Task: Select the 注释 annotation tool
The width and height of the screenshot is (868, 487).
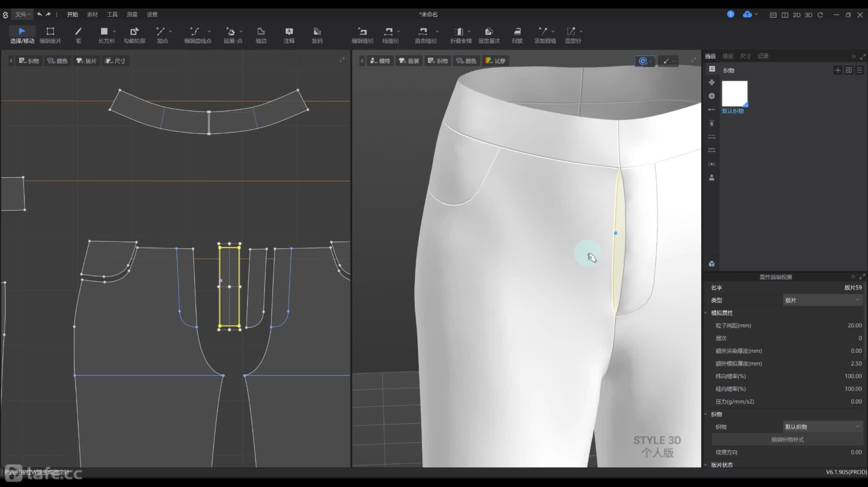Action: click(289, 35)
